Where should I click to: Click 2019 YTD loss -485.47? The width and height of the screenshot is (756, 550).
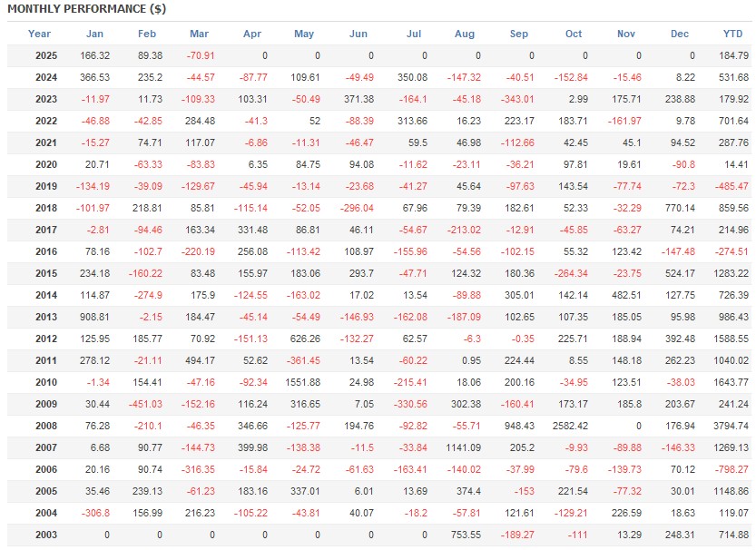click(x=731, y=186)
